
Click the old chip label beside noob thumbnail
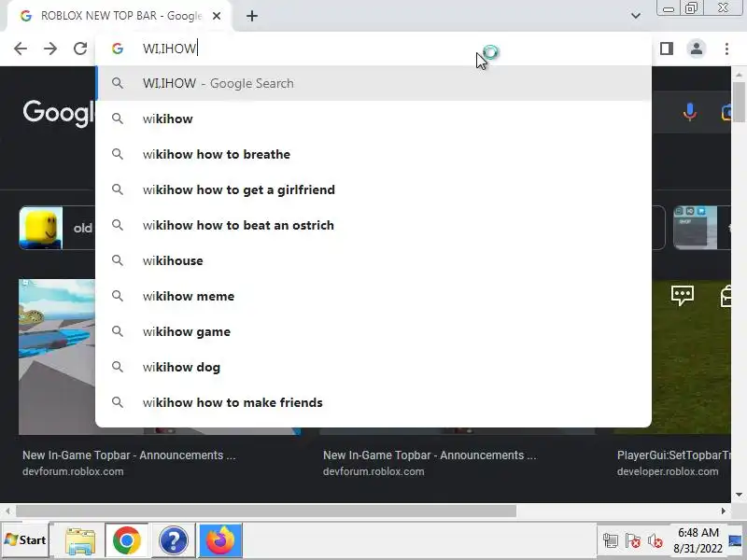click(x=83, y=228)
